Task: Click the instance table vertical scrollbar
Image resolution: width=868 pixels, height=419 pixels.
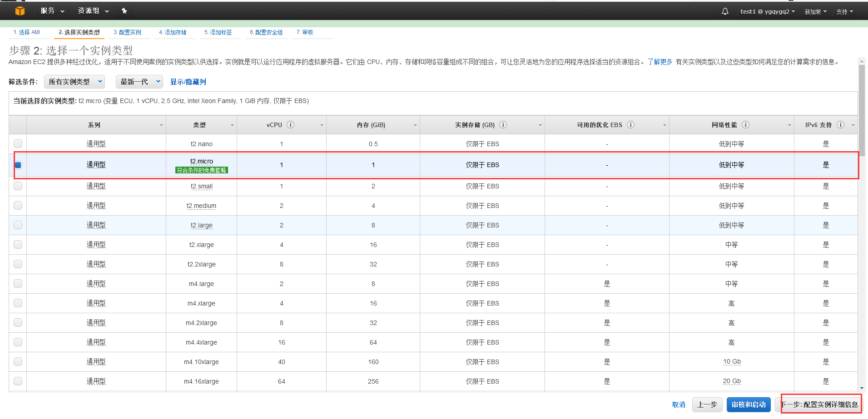Action: tap(862, 111)
